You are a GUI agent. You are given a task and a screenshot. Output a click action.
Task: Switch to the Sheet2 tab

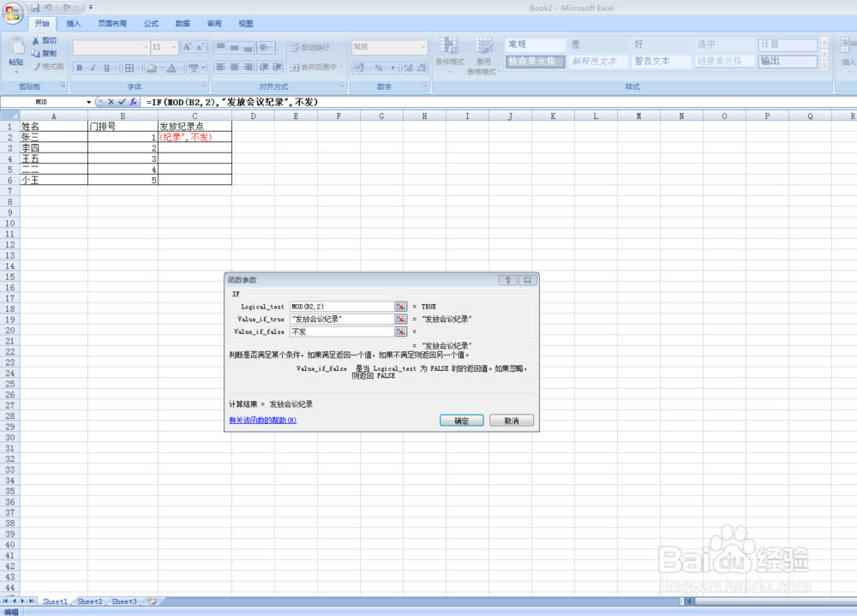[x=90, y=601]
